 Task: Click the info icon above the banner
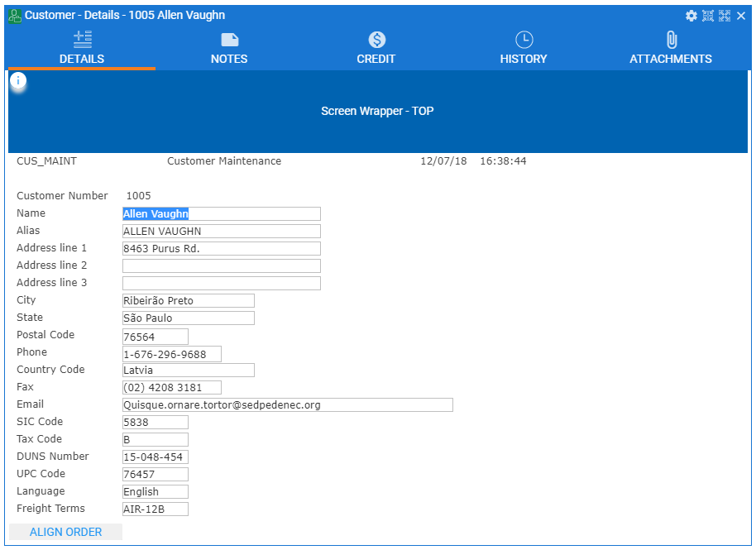click(x=18, y=81)
